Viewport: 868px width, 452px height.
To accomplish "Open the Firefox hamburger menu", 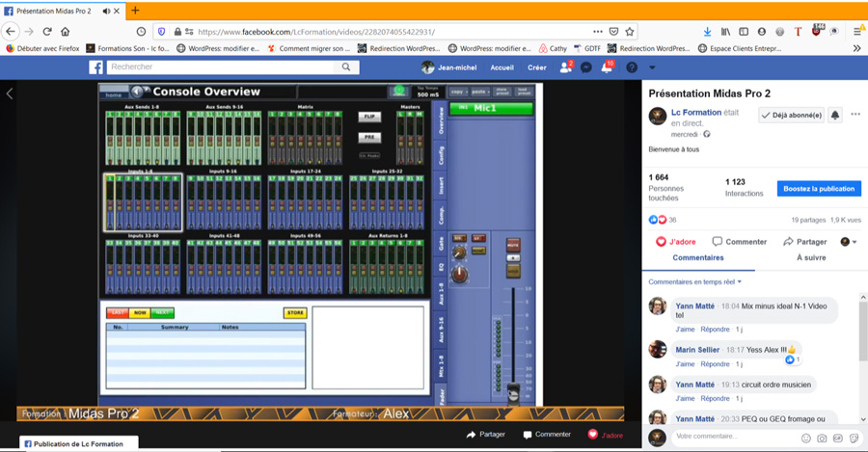I will [857, 32].
